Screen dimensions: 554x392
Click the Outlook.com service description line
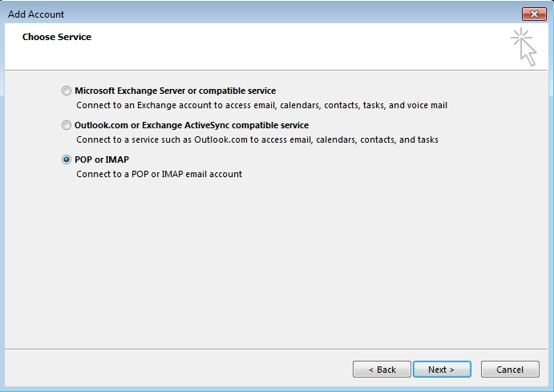coord(257,139)
